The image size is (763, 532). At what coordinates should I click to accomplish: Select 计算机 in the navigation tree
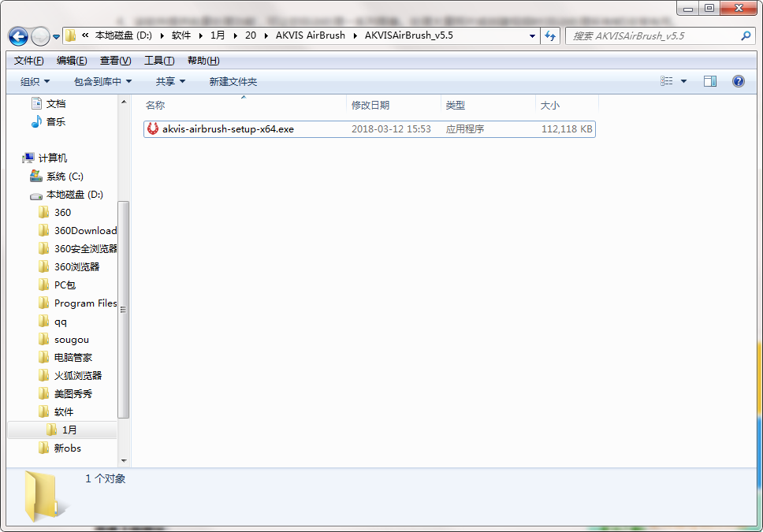tap(45, 158)
